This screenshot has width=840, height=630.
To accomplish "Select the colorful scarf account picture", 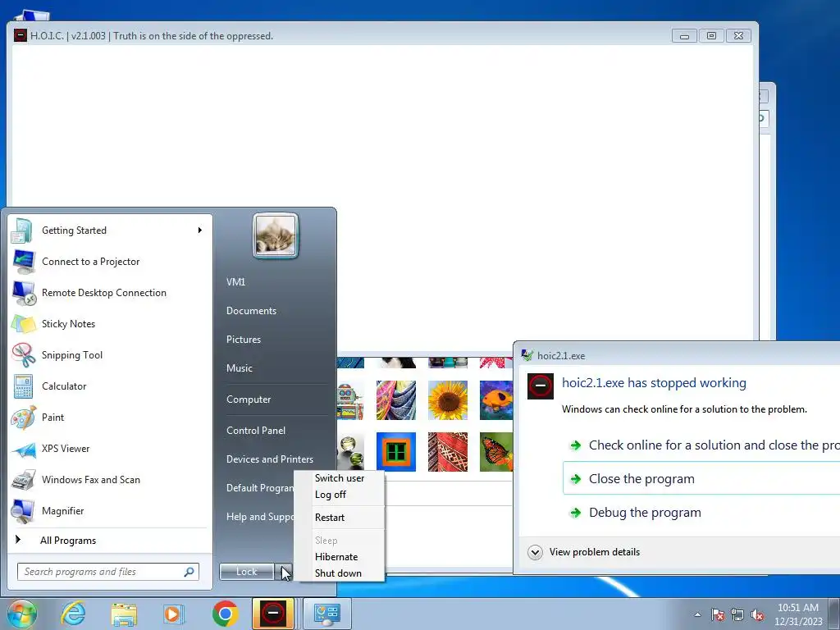I will point(396,400).
